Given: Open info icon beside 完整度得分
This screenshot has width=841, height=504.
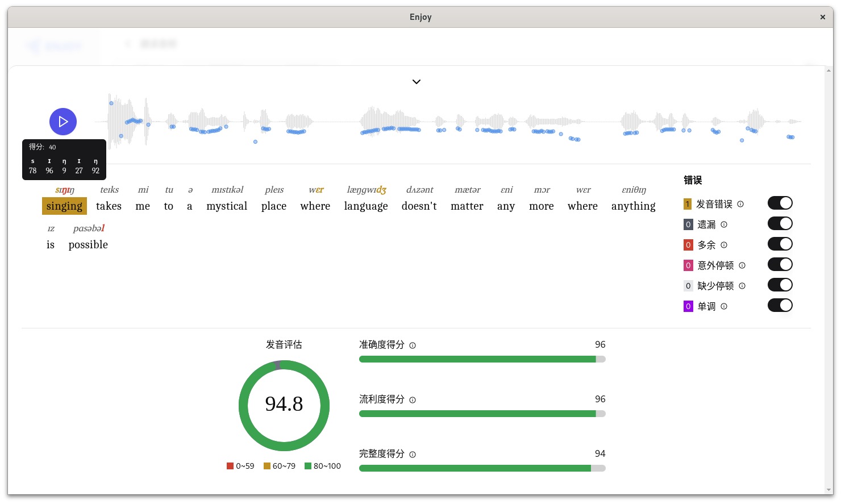Looking at the screenshot, I should [x=413, y=455].
